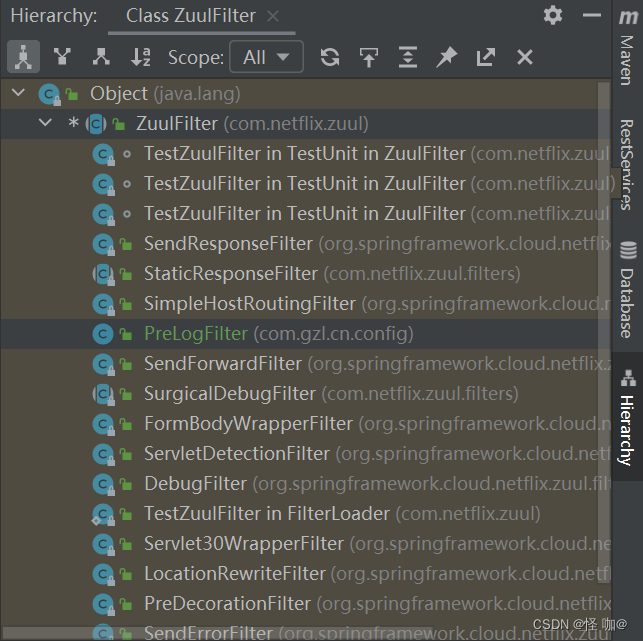This screenshot has height=641, width=643.
Task: Click the PreLogFilter class icon
Action: pos(103,334)
